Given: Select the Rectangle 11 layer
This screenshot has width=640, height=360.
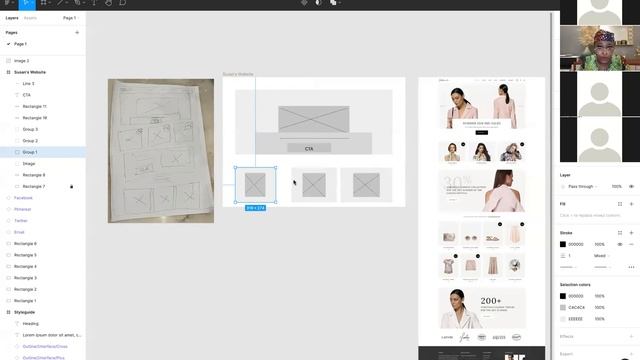Looking at the screenshot, I should pos(43,107).
